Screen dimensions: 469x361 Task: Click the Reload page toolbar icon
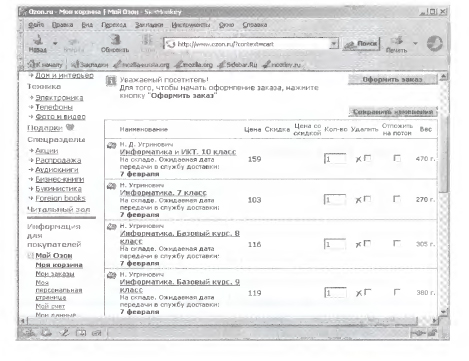[x=115, y=40]
